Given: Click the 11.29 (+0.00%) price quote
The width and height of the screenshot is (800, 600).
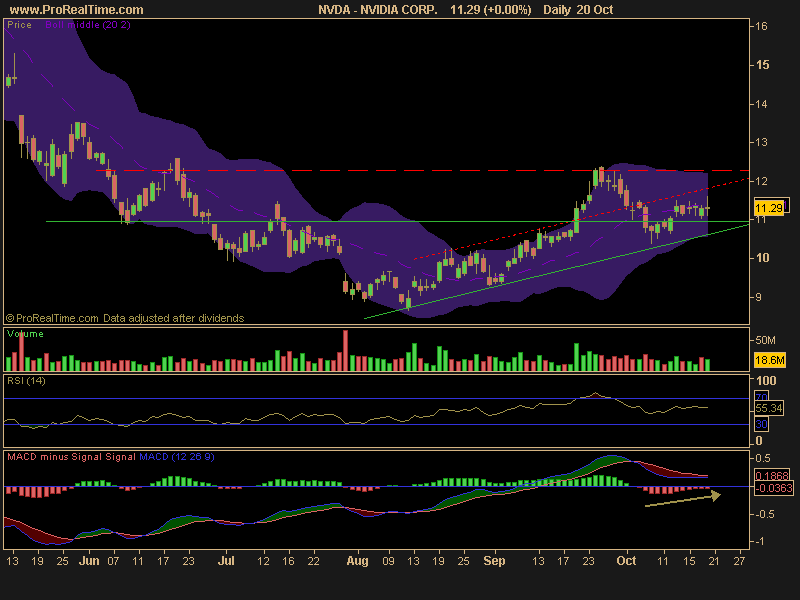Looking at the screenshot, I should point(491,10).
